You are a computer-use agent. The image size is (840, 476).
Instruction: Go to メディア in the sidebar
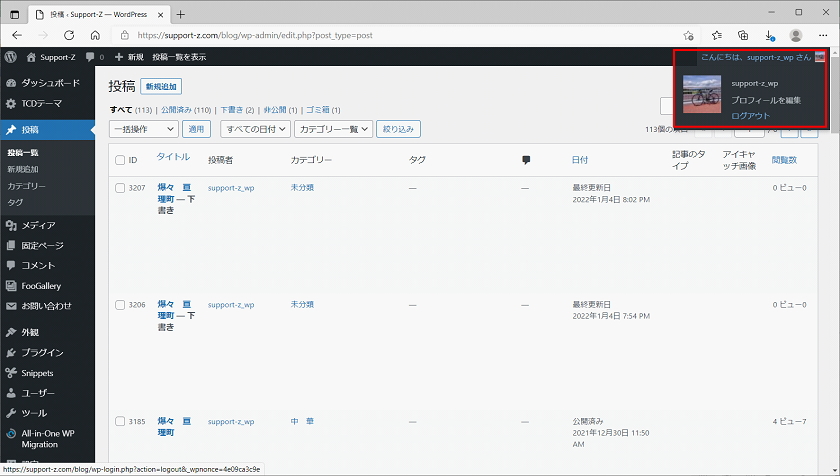tap(38, 225)
